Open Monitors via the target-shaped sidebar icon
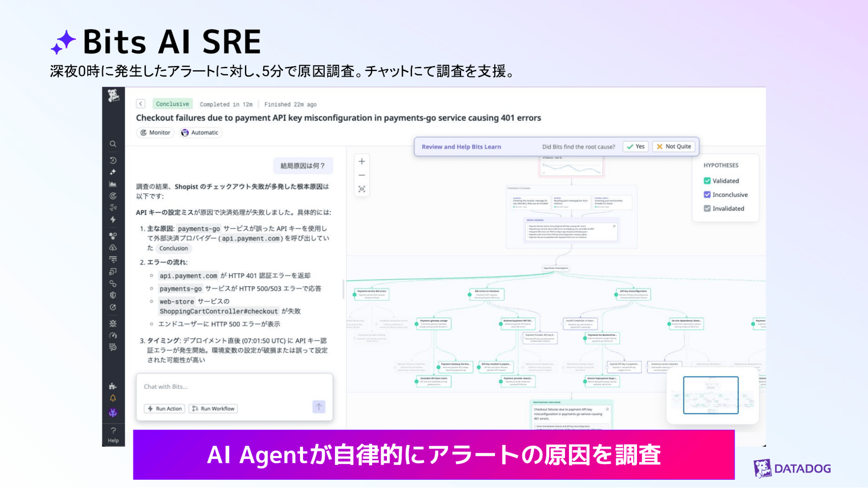Viewport: 868px width, 488px height. click(113, 195)
